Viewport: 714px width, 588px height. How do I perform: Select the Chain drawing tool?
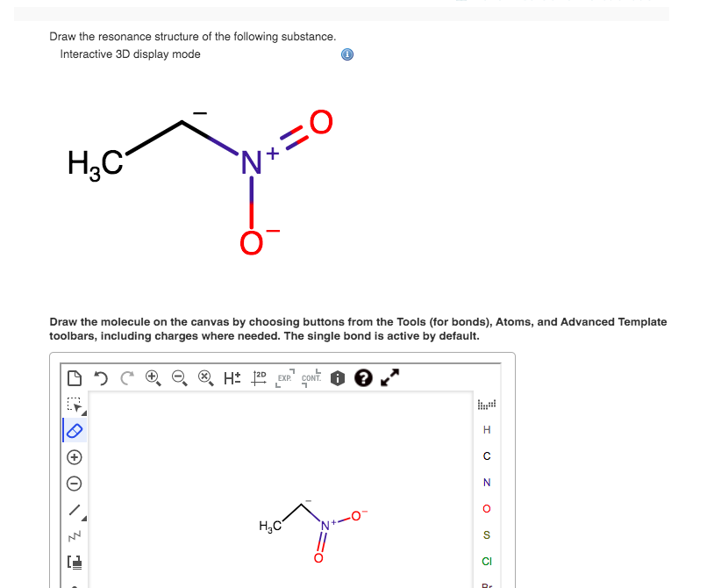(74, 535)
